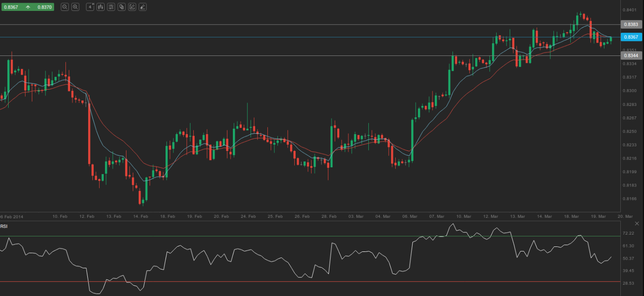Image resolution: width=644 pixels, height=296 pixels.
Task: Click the 0.8370 ask price value
Action: [x=44, y=7]
